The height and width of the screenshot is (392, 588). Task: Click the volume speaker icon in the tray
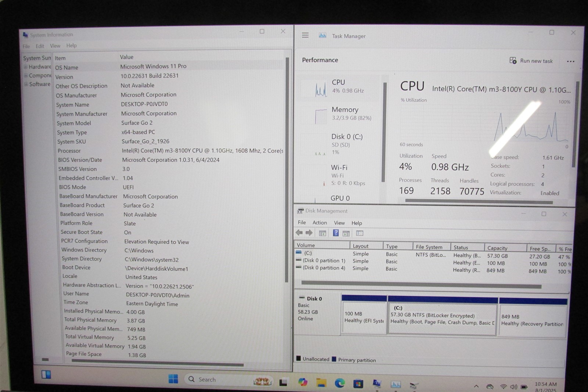[514, 387]
